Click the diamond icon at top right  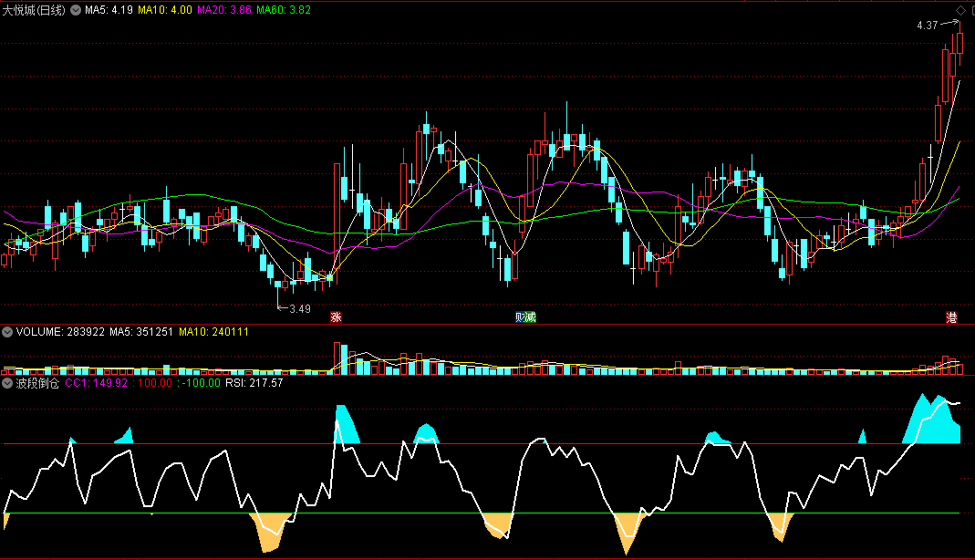960,10
